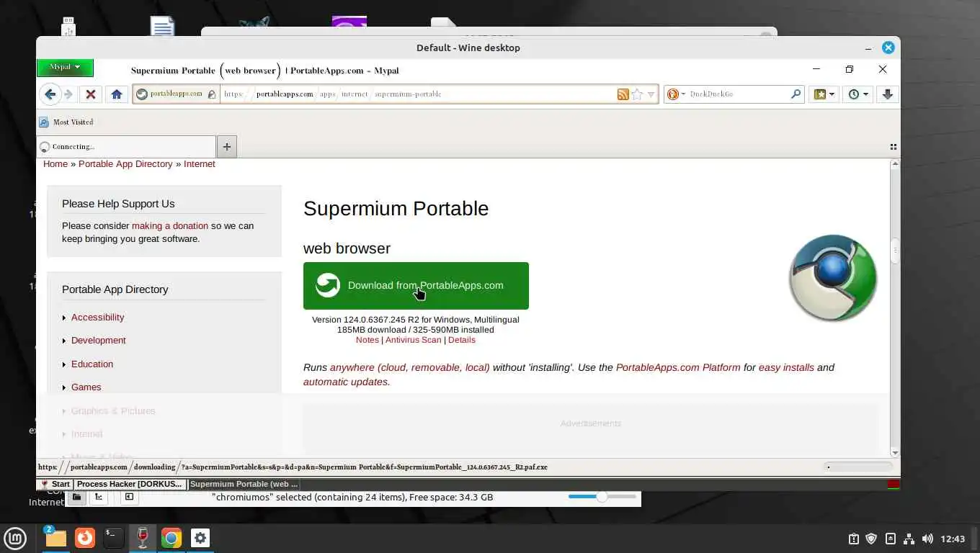Click the portableapps.com site identity badge
Screen dimensions: 980x553
click(x=177, y=94)
